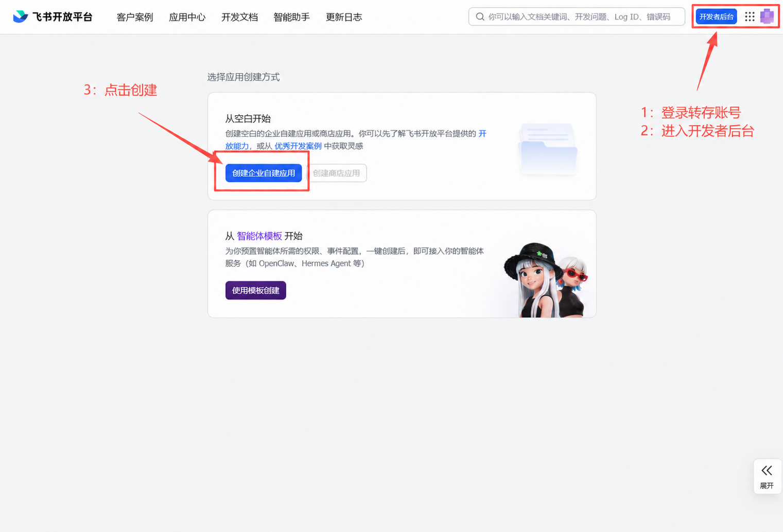Image resolution: width=783 pixels, height=532 pixels.
Task: Click the 飞书开放平台 logo
Action: click(x=53, y=17)
